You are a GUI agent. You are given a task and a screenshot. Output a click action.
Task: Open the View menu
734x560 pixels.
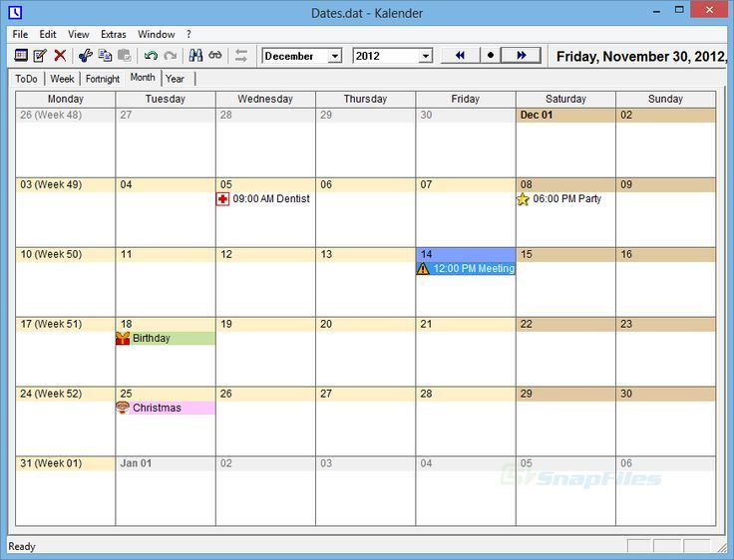pyautogui.click(x=78, y=34)
